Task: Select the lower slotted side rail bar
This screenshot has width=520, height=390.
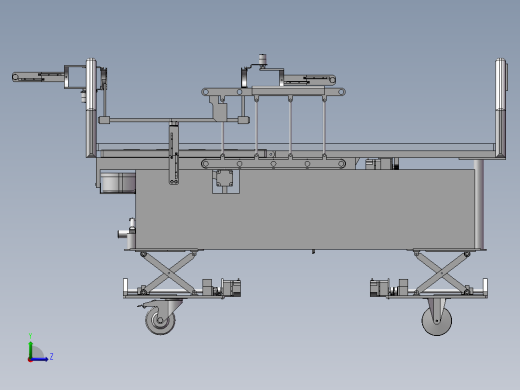Action: pyautogui.click(x=273, y=164)
